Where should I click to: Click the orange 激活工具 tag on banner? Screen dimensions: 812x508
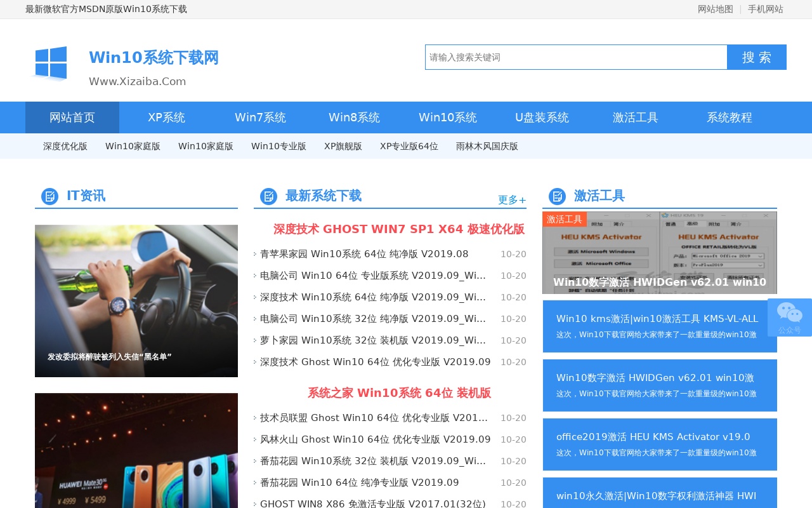565,219
